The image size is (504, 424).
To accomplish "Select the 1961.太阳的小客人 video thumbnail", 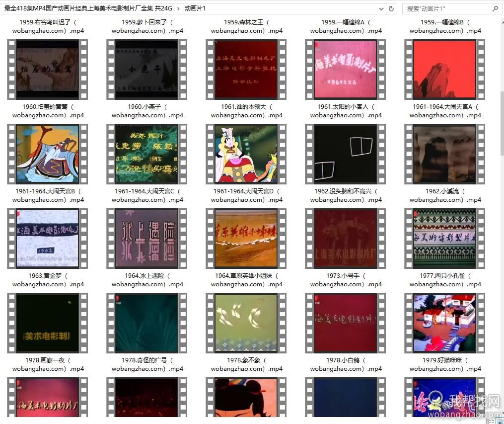I will click(346, 69).
